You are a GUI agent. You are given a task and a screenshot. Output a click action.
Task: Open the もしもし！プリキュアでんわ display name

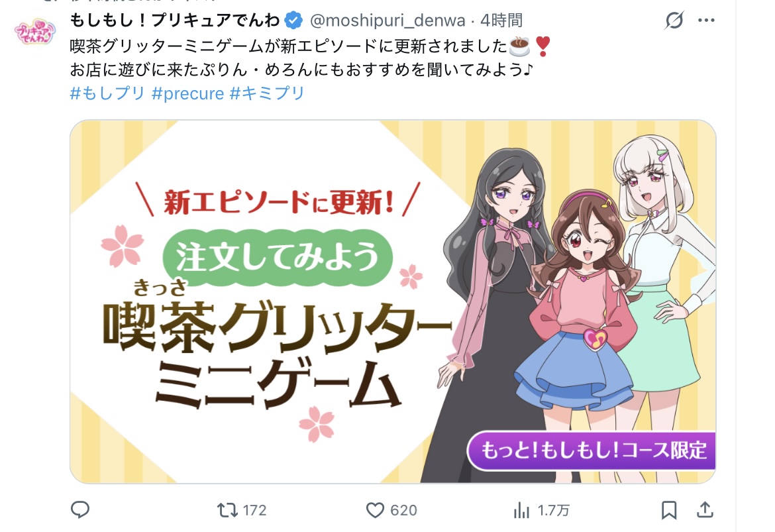click(175, 21)
